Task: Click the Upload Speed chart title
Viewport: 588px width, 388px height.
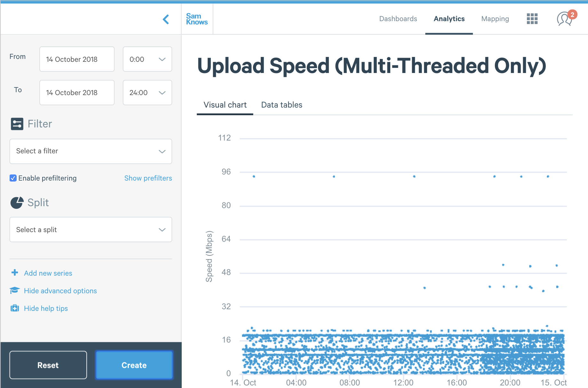Action: (372, 66)
